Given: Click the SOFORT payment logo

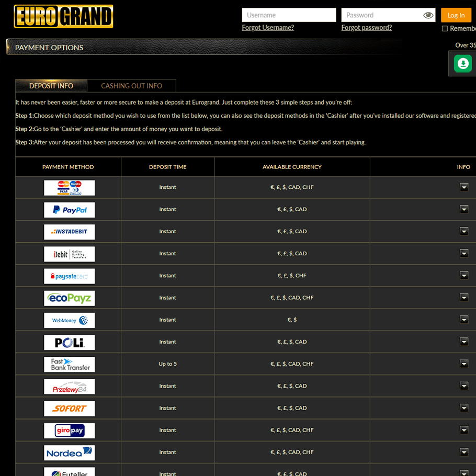Looking at the screenshot, I should coord(69,409).
